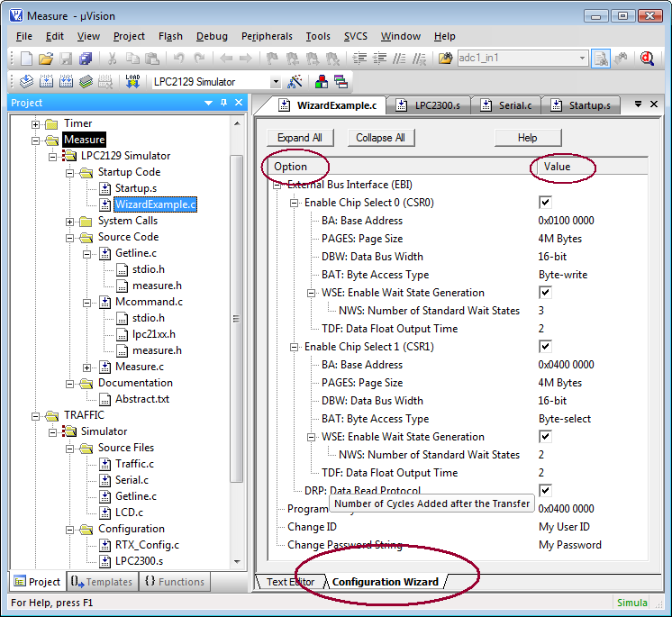Click the Undo arrow icon
The width and height of the screenshot is (672, 617).
pyautogui.click(x=178, y=59)
